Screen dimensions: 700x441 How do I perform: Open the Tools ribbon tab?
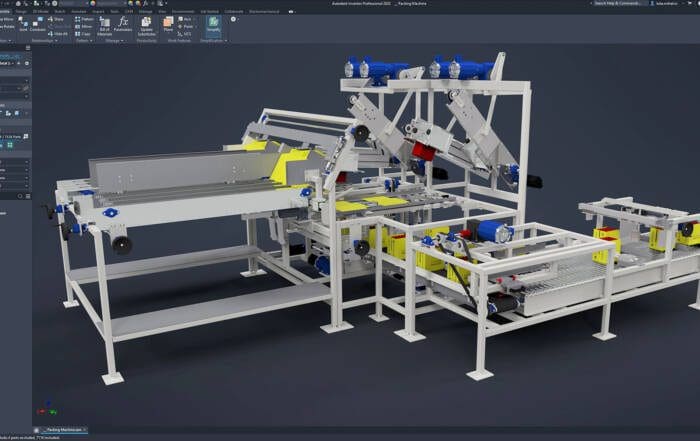point(115,12)
